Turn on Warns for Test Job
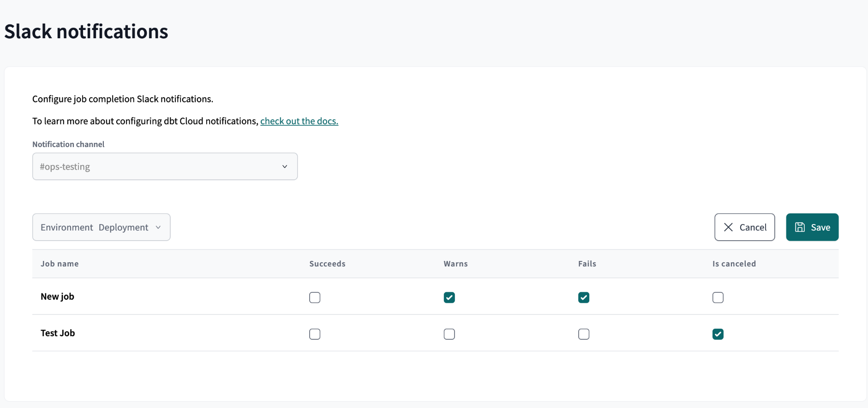This screenshot has height=408, width=868. [449, 334]
